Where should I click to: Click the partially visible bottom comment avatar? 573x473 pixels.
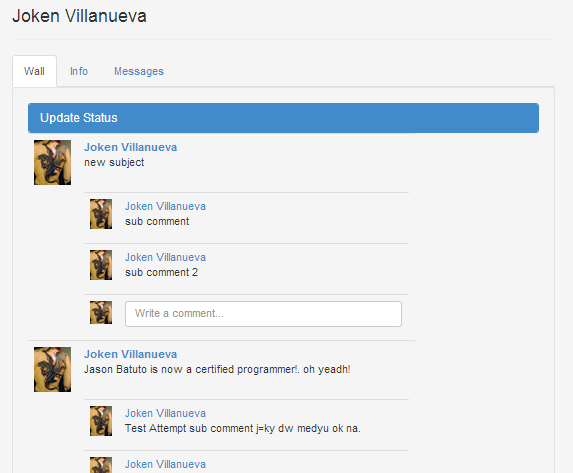pos(101,465)
